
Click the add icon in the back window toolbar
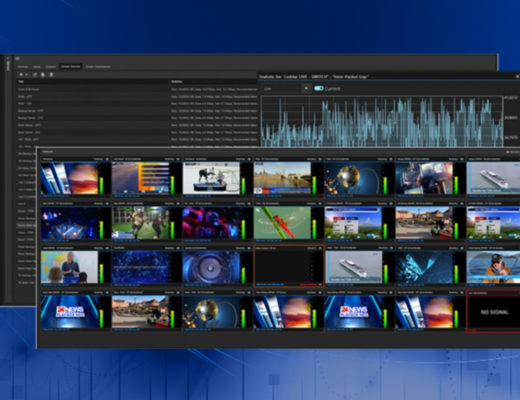(21, 74)
